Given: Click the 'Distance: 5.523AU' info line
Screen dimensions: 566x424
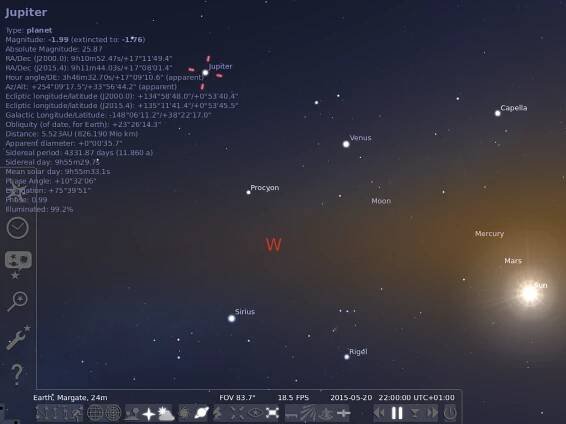Looking at the screenshot, I should [x=71, y=134].
